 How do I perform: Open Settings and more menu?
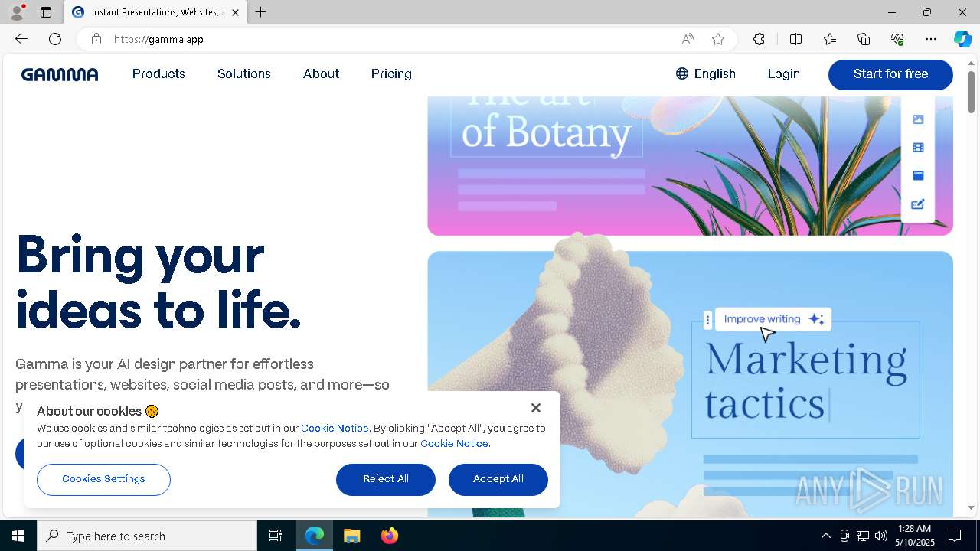(x=931, y=39)
